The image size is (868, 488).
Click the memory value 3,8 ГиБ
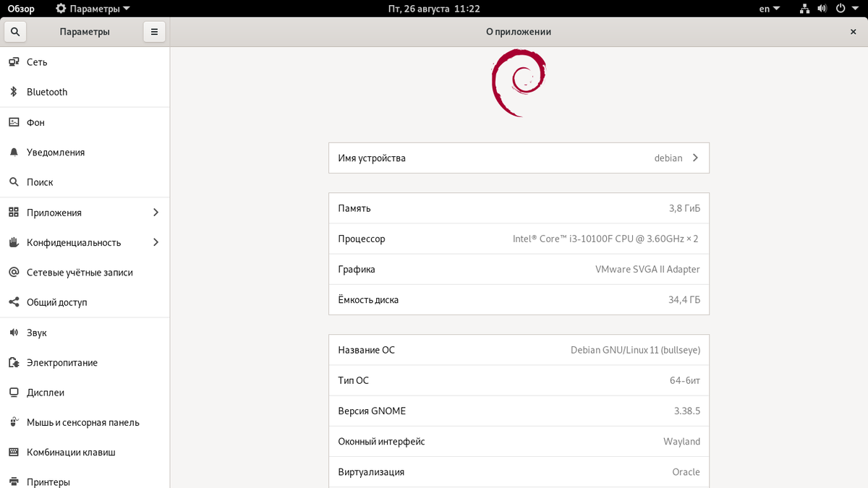684,208
